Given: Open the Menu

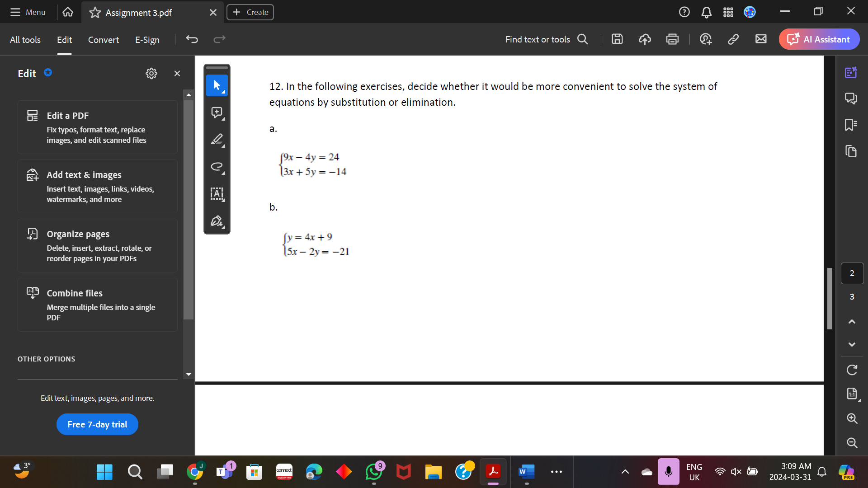Looking at the screenshot, I should (28, 12).
